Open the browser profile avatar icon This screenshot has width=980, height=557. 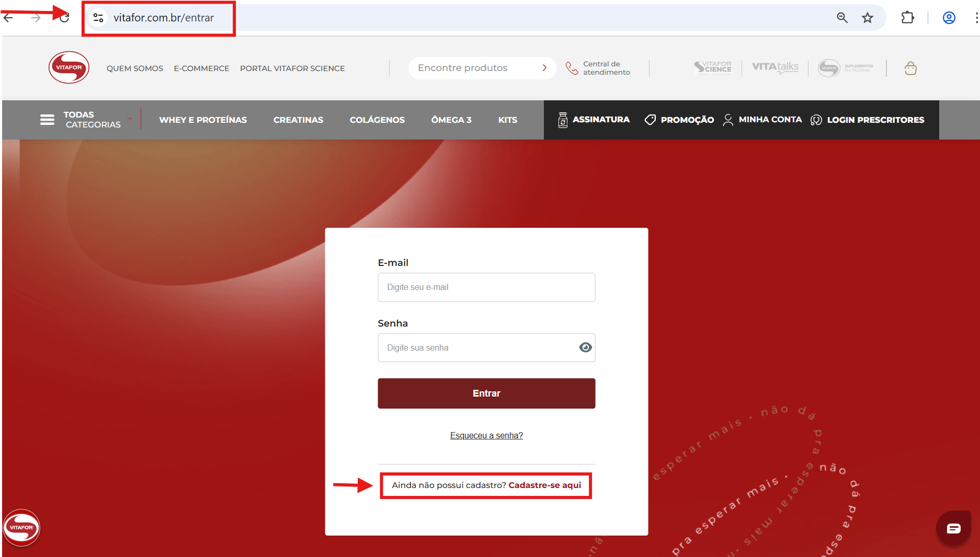click(x=949, y=18)
